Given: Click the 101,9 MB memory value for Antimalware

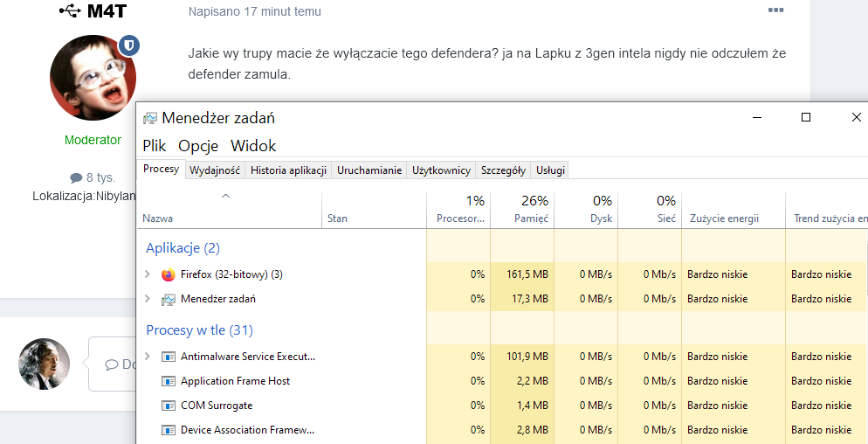Looking at the screenshot, I should [527, 357].
